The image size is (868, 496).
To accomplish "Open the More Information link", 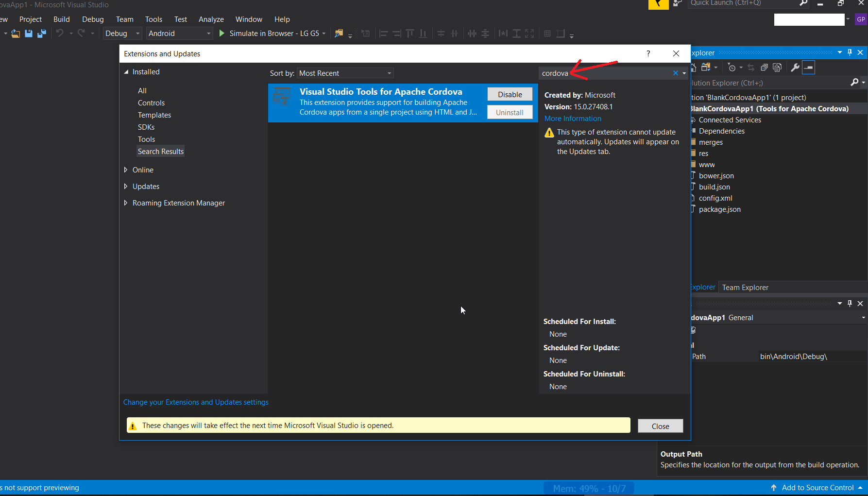I will tap(573, 119).
